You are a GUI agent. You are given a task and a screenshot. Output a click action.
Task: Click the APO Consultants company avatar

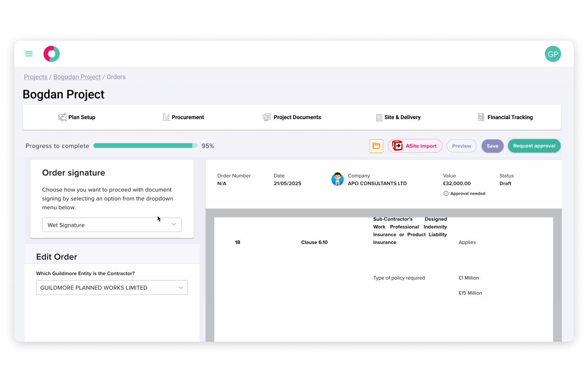[x=338, y=179]
